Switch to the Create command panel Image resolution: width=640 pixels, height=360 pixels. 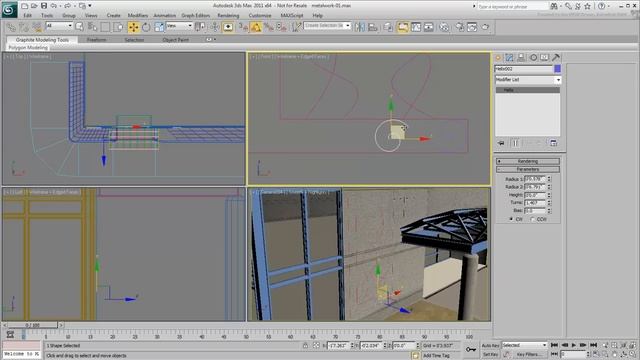498,58
